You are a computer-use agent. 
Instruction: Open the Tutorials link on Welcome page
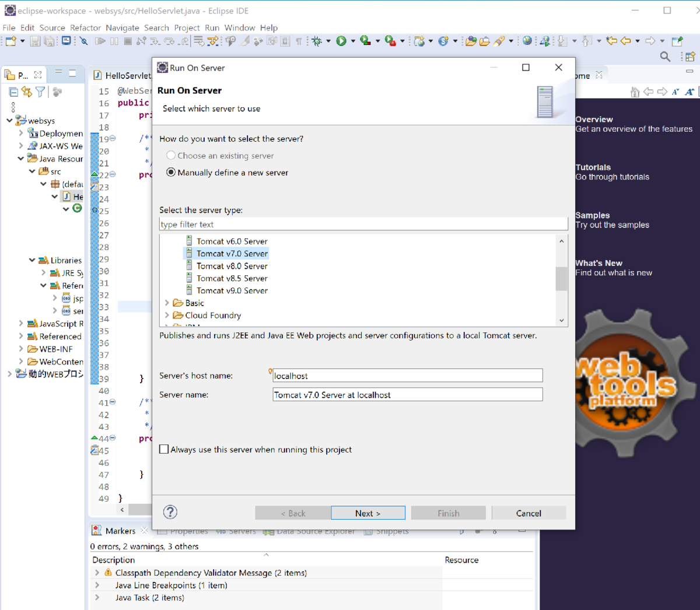coord(593,167)
